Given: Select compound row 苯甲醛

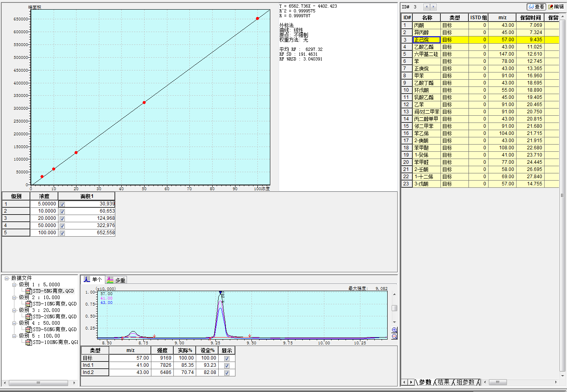Looking at the screenshot, I should (x=480, y=162).
